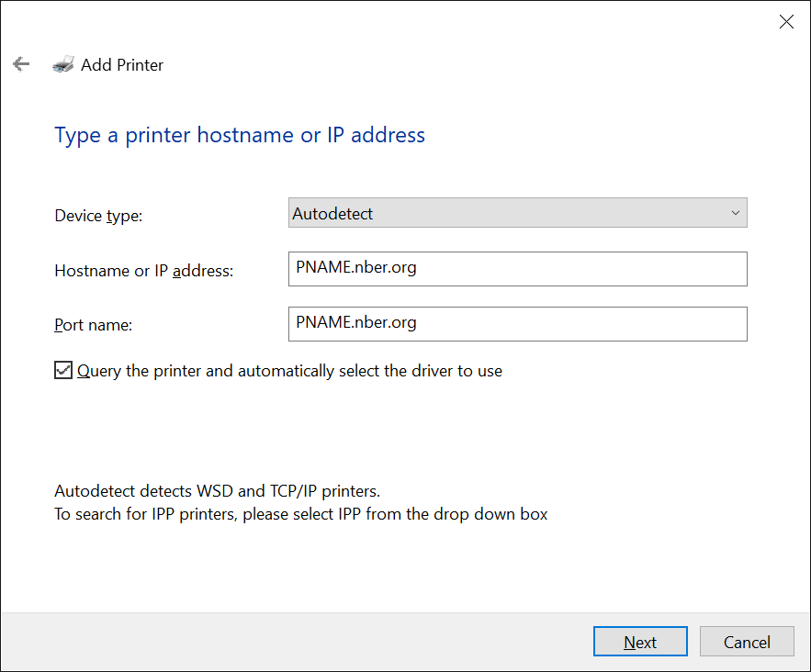
Task: Click the Hostname or IP address label
Action: [x=144, y=271]
